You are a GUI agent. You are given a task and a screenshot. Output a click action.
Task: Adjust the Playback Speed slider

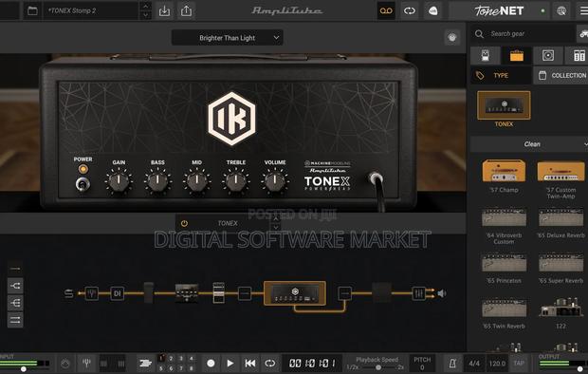pyautogui.click(x=377, y=367)
